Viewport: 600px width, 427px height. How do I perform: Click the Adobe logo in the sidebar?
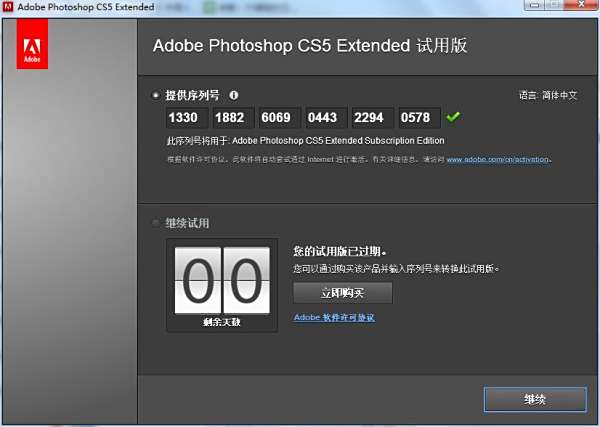[x=32, y=44]
